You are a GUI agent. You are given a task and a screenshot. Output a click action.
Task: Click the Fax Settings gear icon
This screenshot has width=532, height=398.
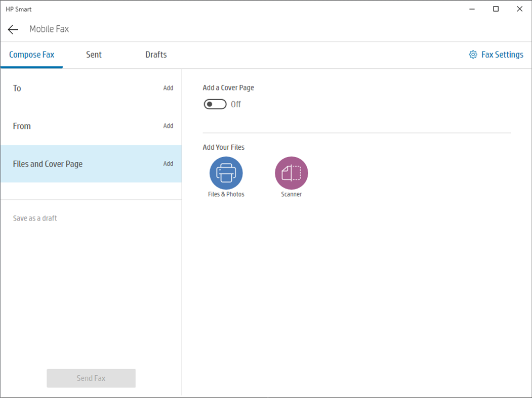(473, 54)
